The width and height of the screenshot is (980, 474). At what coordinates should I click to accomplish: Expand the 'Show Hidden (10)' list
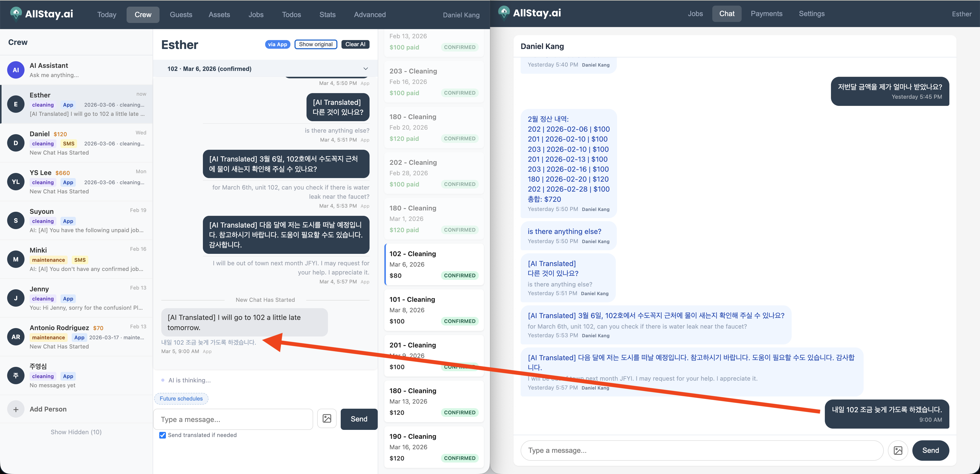click(76, 432)
